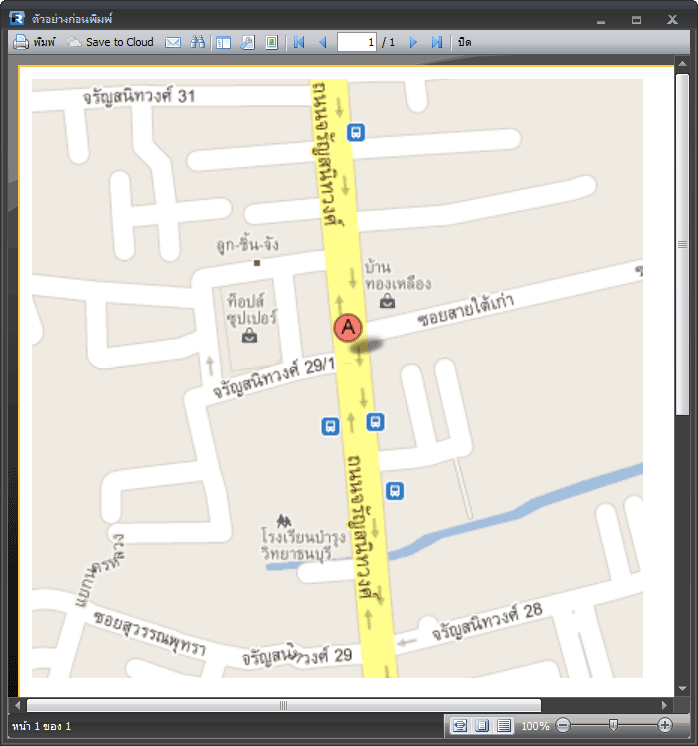The width and height of the screenshot is (698, 746).
Task: Click the page layout panel icon
Action: pyautogui.click(x=223, y=42)
